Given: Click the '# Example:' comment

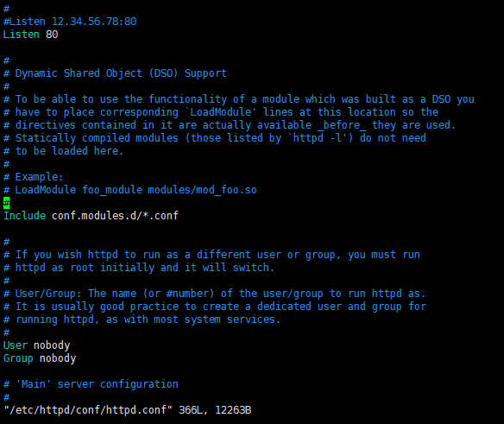Looking at the screenshot, I should point(34,177).
